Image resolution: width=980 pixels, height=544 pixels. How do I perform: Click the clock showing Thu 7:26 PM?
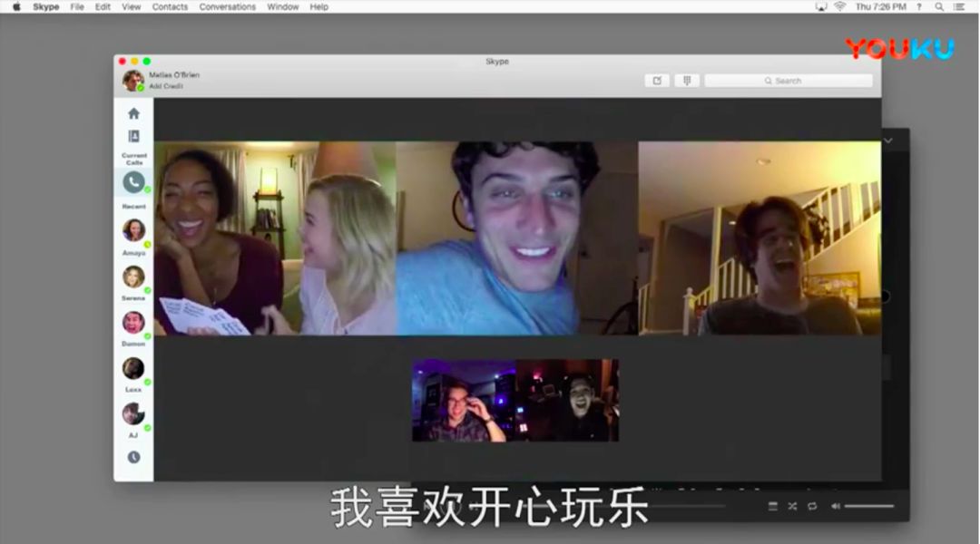pos(880,7)
